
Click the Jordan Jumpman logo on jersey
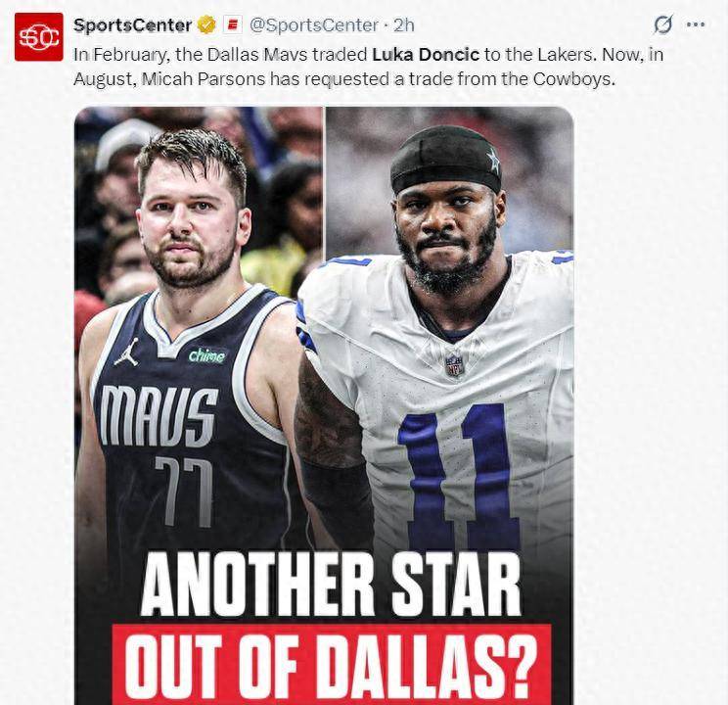coord(127,352)
